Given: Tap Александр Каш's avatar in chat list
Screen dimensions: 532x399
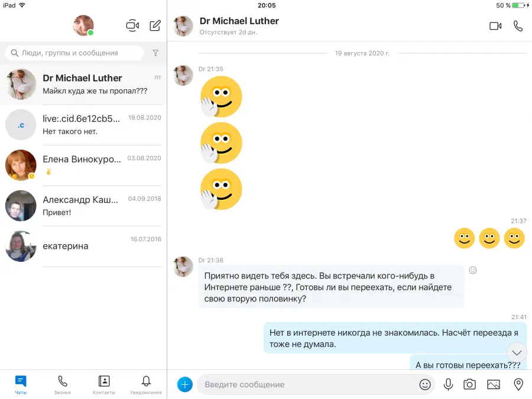Looking at the screenshot, I should point(21,206).
